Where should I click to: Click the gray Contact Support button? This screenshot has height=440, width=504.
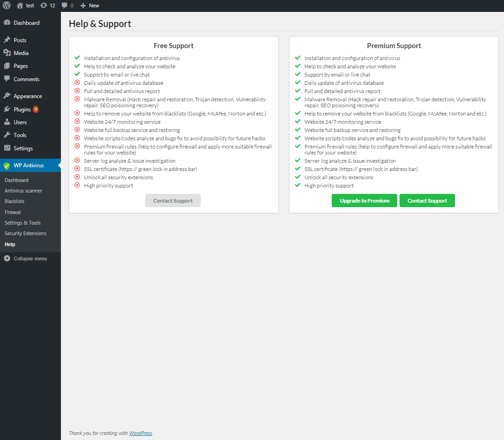[173, 201]
